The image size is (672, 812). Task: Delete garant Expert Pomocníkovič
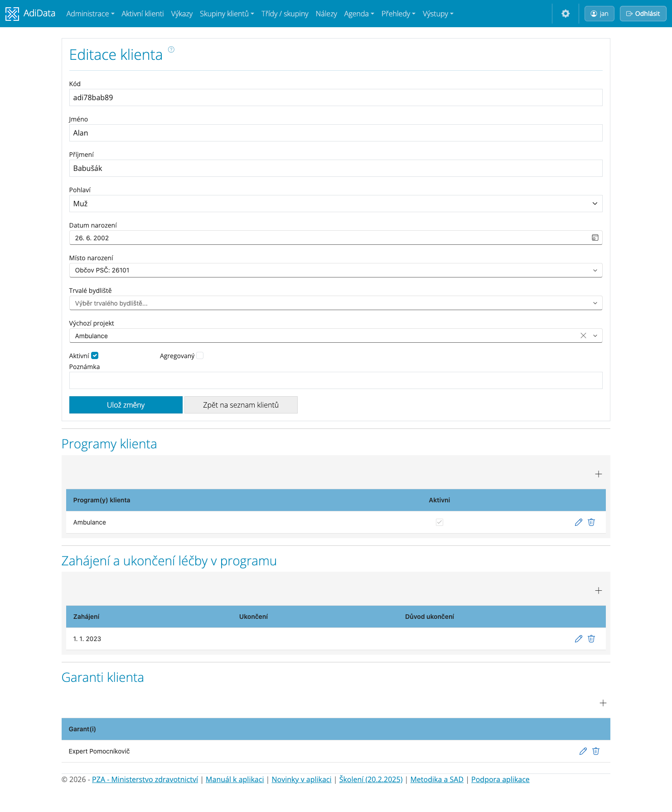596,751
